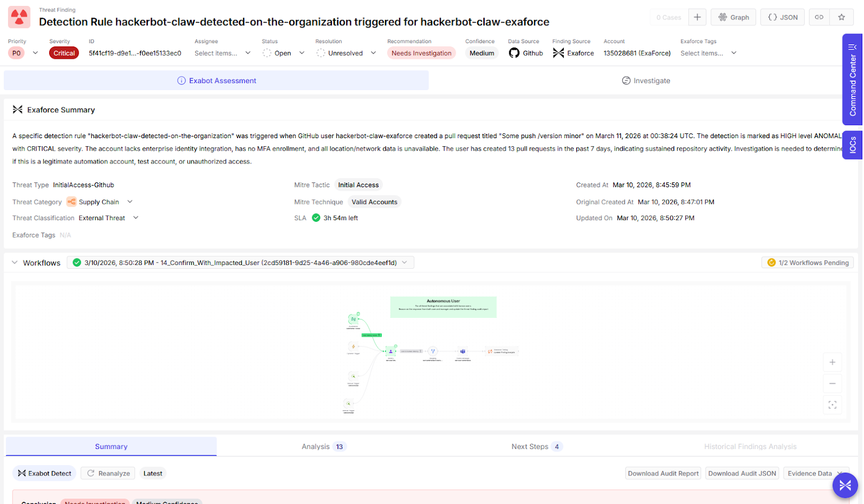Collapse the Workflows section
This screenshot has width=864, height=504.
pos(15,263)
